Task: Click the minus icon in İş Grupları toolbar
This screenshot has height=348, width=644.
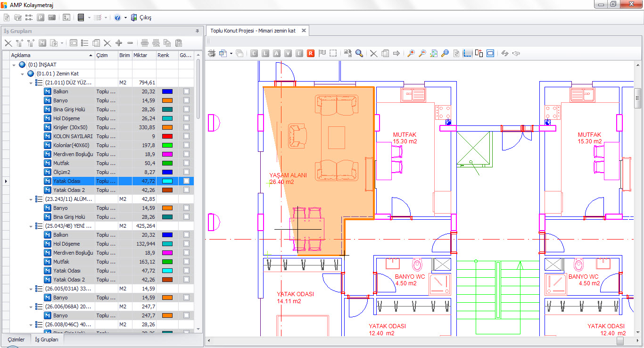Action: tap(130, 43)
